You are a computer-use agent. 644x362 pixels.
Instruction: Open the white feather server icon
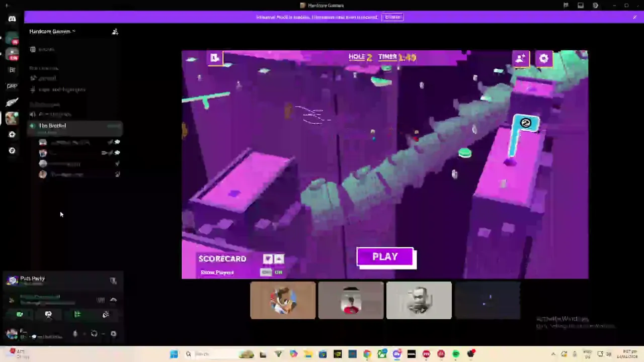[x=12, y=102]
